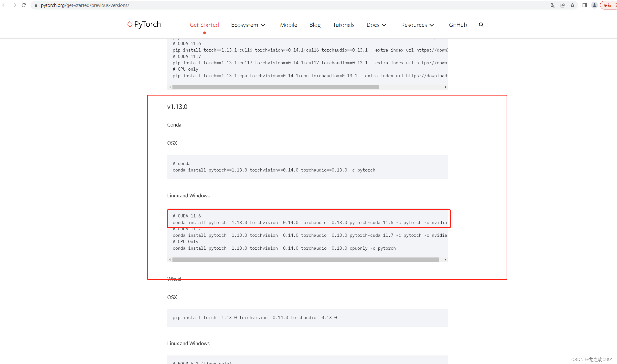Select the Get Started nav item
The height and width of the screenshot is (364, 617).
click(x=204, y=25)
